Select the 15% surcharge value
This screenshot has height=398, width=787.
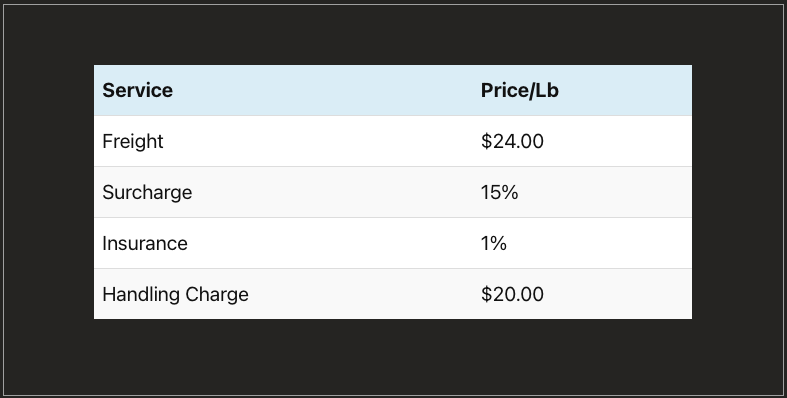pyautogui.click(x=499, y=193)
